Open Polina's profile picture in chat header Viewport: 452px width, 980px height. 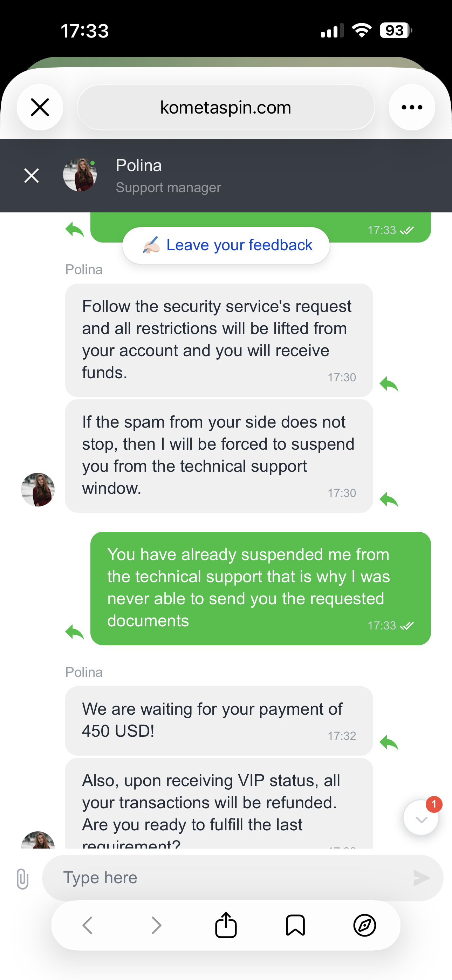pos(80,175)
